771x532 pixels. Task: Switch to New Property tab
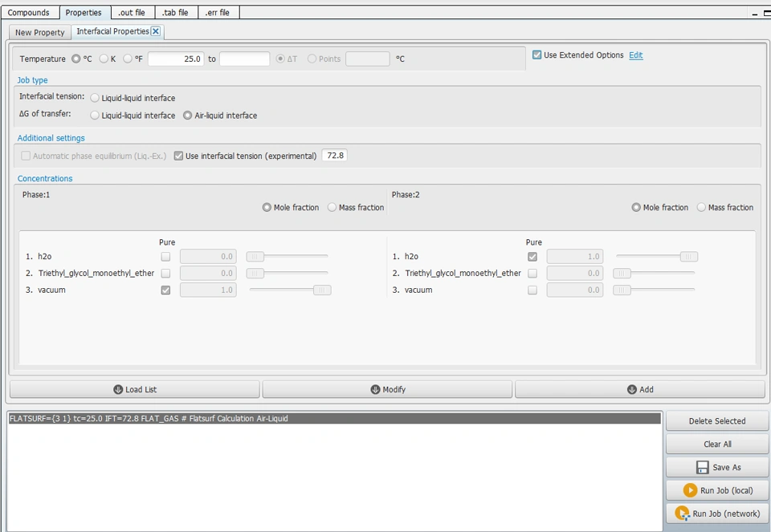click(x=40, y=32)
